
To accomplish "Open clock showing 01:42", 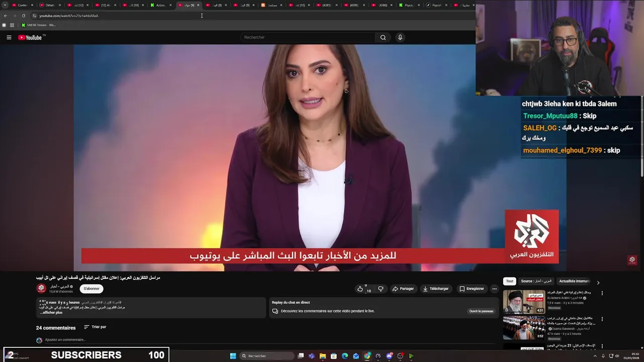I will (631, 356).
